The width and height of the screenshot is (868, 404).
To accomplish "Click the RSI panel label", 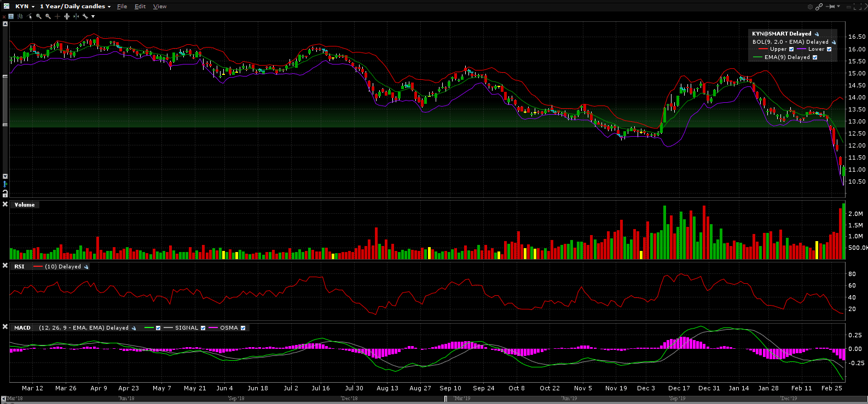I will [20, 267].
